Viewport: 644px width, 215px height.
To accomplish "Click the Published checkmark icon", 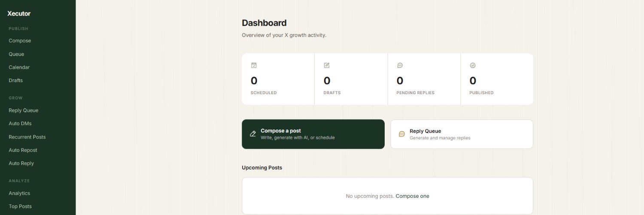I will pyautogui.click(x=473, y=65).
